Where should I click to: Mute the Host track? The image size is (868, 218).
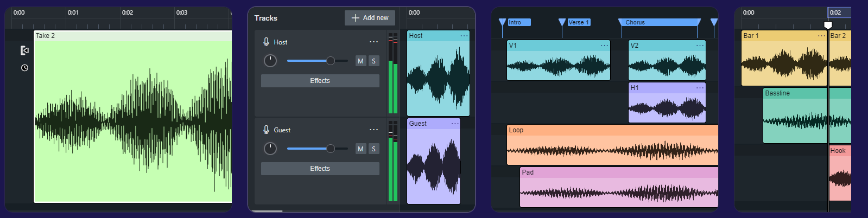pyautogui.click(x=360, y=61)
